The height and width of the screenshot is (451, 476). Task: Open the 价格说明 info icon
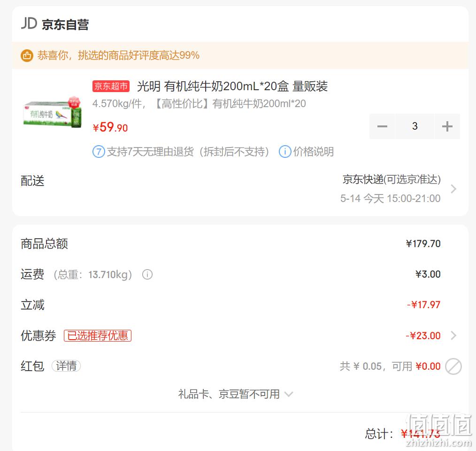click(285, 152)
